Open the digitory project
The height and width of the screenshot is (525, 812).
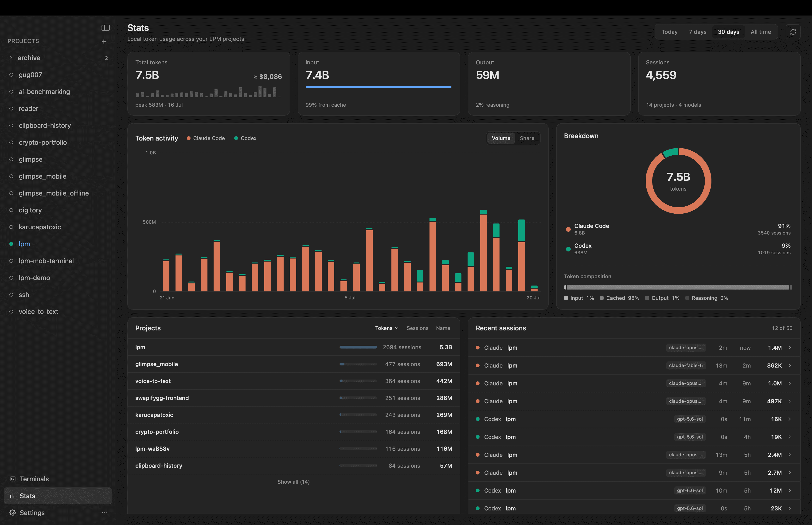(x=58, y=210)
